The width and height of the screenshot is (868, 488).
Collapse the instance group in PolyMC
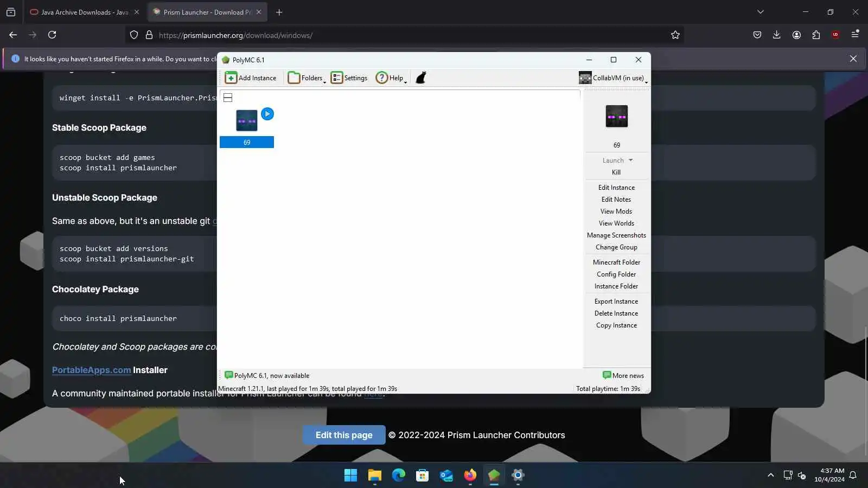228,98
